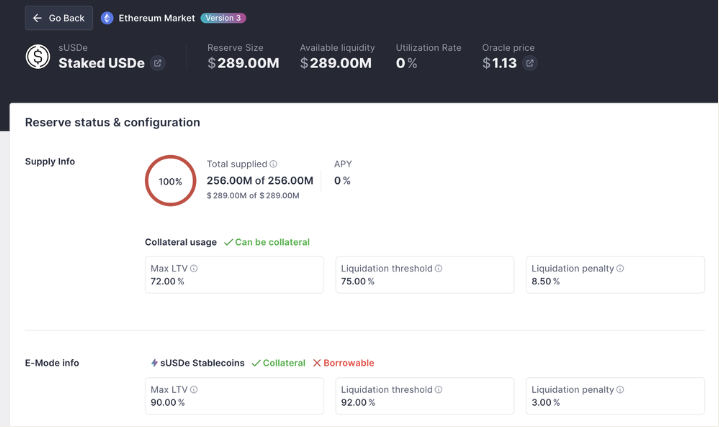Click the Can be collateral status
Image resolution: width=719 pixels, height=427 pixels.
click(x=267, y=242)
